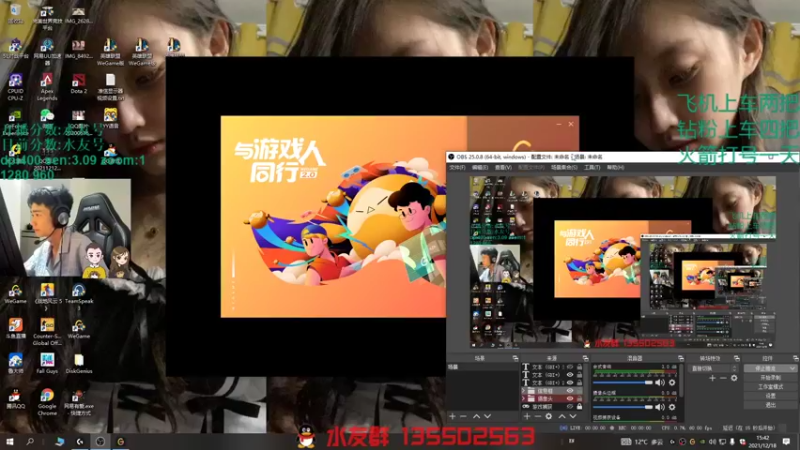The image size is (800, 450).
Task: Add a new source in OBS
Action: coord(527,416)
